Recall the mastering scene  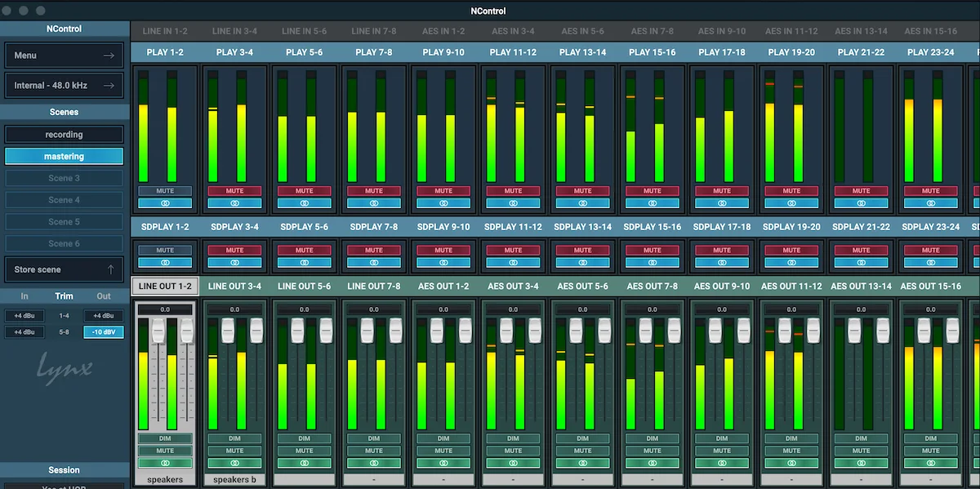[64, 156]
